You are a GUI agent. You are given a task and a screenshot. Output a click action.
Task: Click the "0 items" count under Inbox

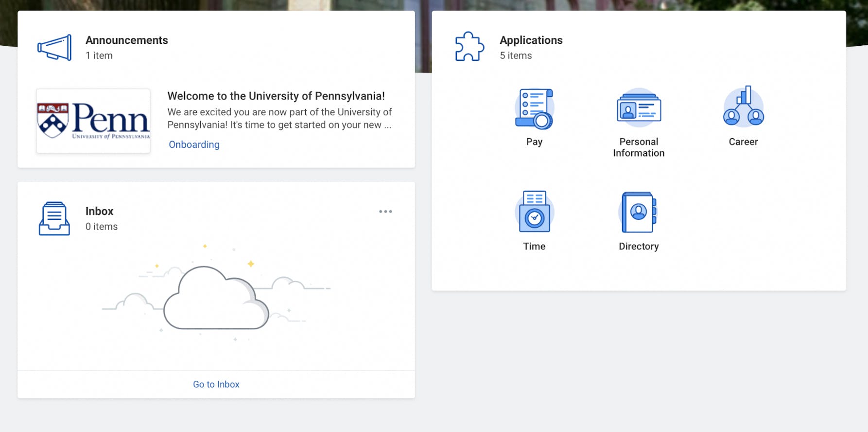coord(102,227)
